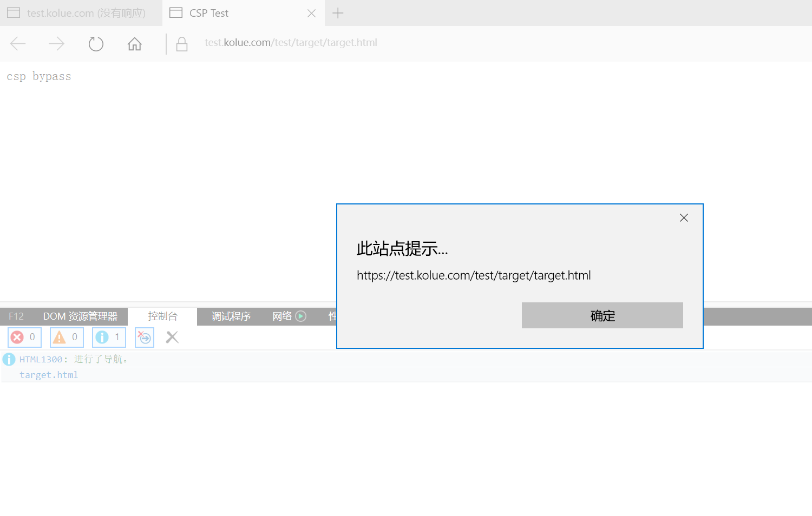Viewport: 812px width, 516px height.
Task: Click the padlock site security icon
Action: pyautogui.click(x=182, y=44)
